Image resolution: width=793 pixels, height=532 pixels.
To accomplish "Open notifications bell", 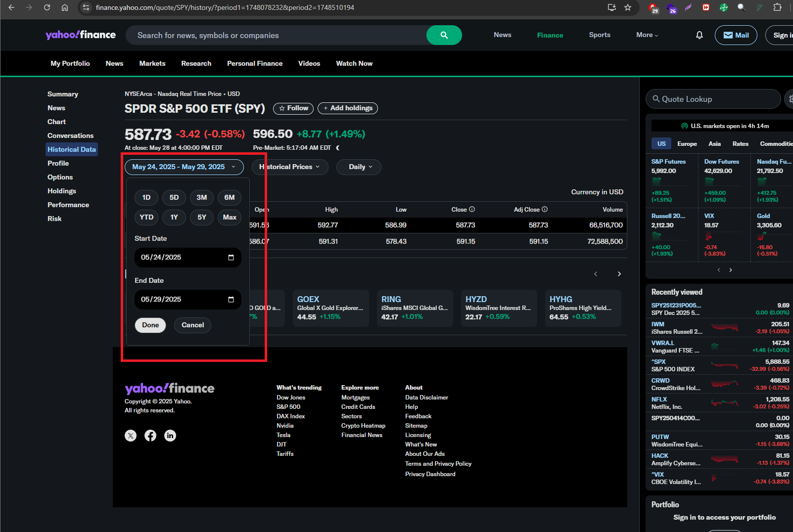I will (x=700, y=35).
